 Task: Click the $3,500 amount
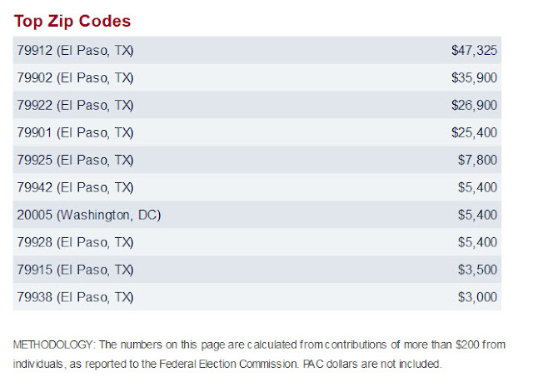pyautogui.click(x=477, y=270)
